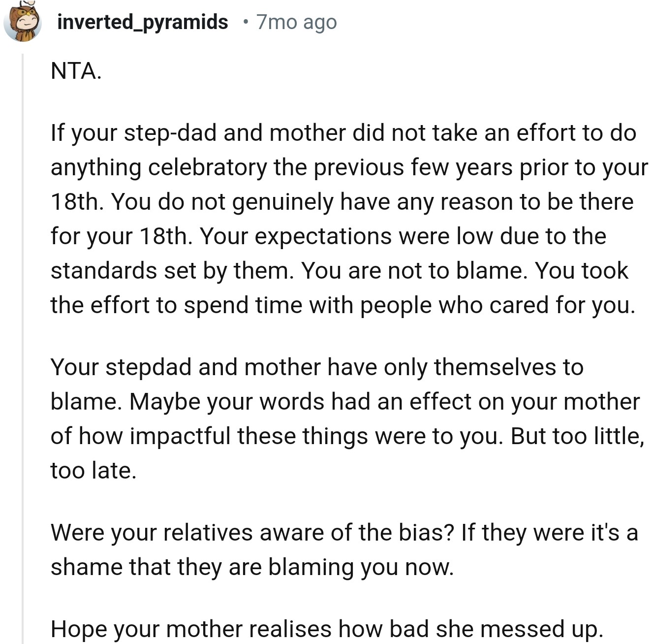
Task: Click the line 'anything celebratory the previous few years'
Action: [x=349, y=167]
